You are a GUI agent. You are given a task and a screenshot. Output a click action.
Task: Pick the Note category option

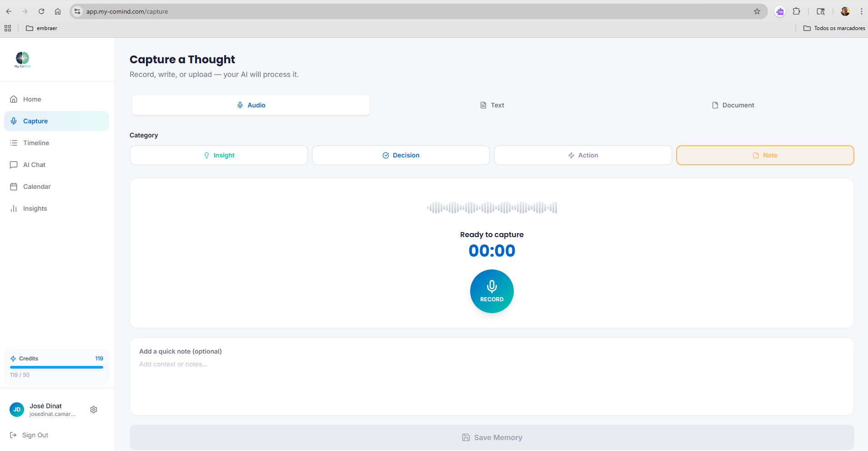point(765,155)
